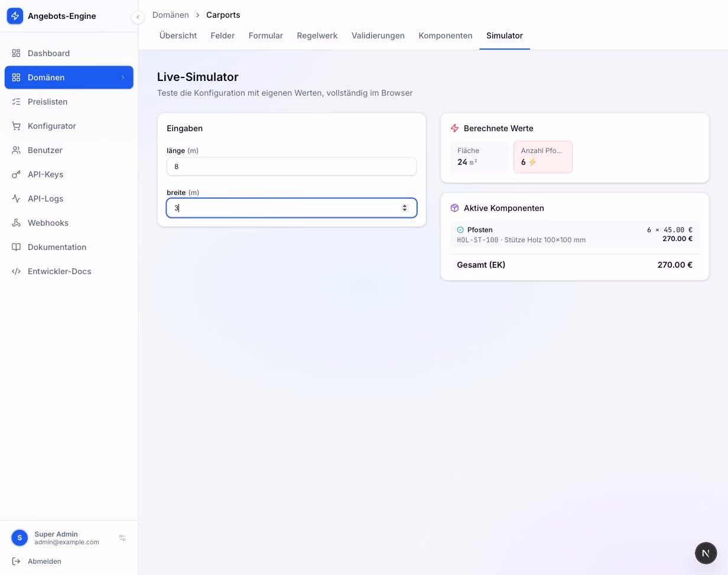Click the Gesamt (EK) total label
The height and width of the screenshot is (575, 728).
481,265
